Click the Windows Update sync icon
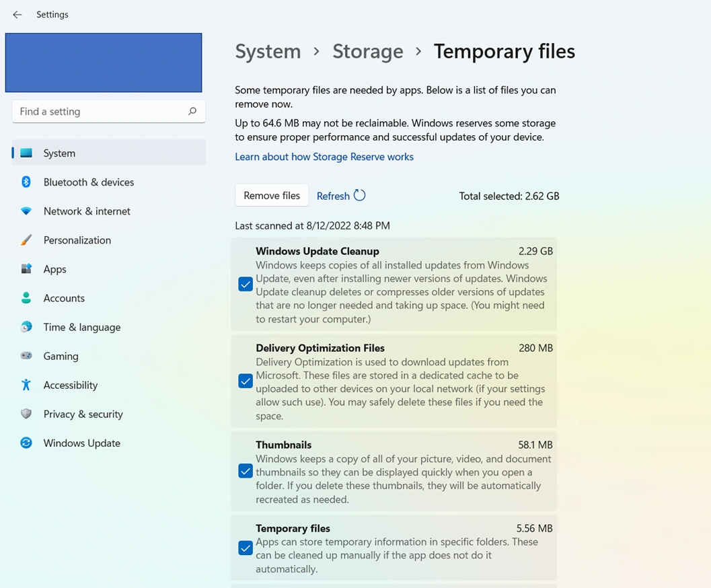This screenshot has height=588, width=711. [x=26, y=443]
